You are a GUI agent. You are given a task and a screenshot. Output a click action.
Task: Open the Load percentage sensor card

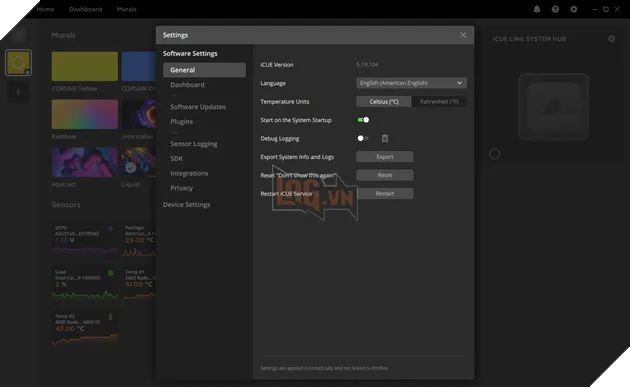tap(85, 284)
